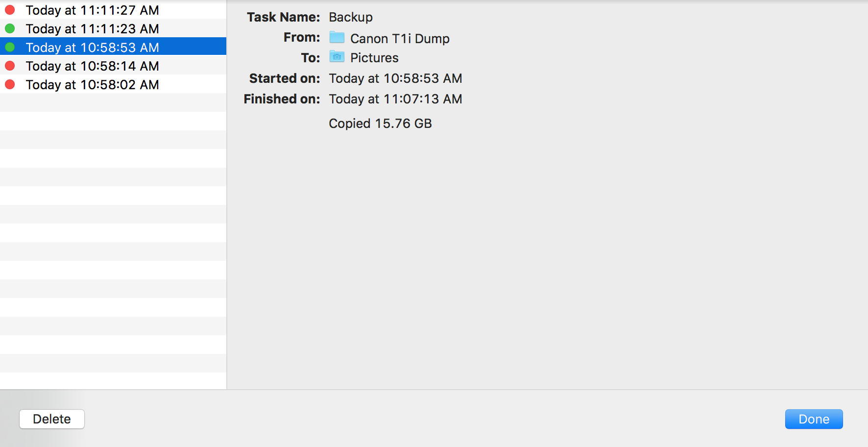Click the Finished on: label

282,99
